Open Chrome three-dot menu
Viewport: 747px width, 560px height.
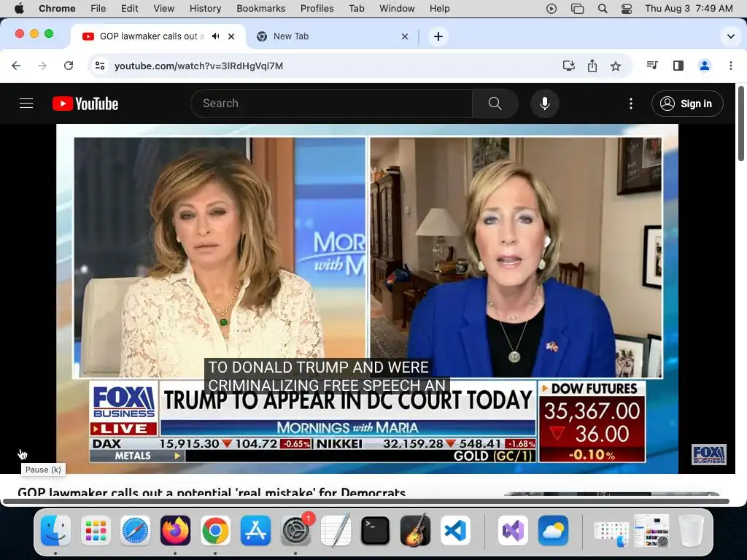point(731,66)
